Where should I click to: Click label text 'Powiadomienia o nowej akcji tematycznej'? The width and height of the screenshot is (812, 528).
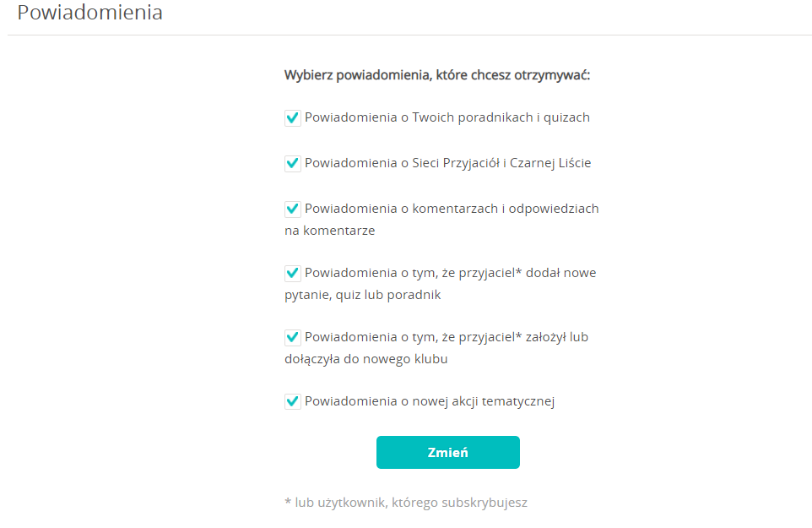coord(430,401)
